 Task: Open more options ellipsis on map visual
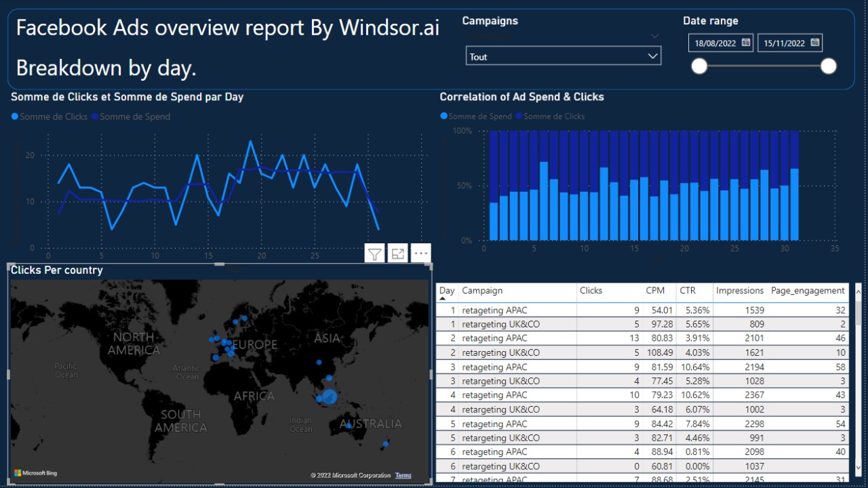point(421,254)
